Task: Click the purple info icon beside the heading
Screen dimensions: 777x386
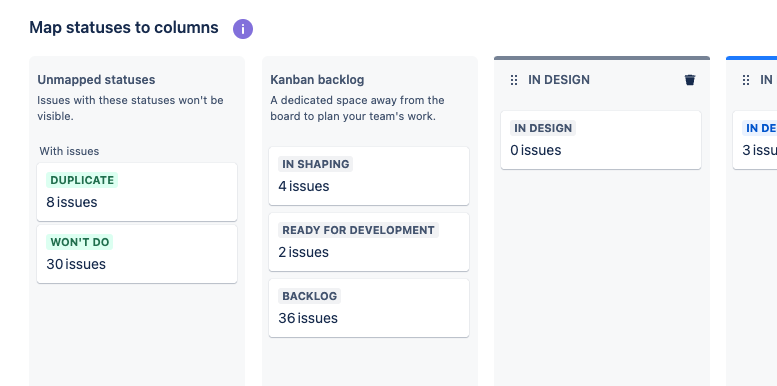Action: tap(243, 29)
